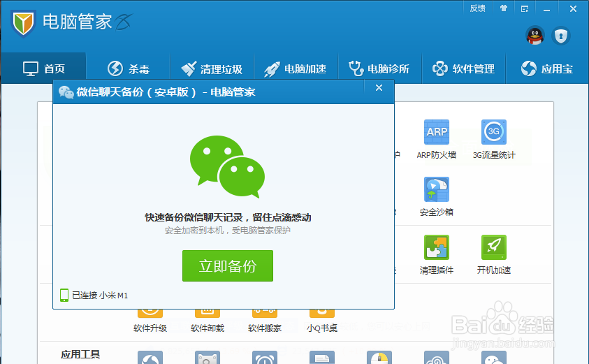Click the 已连接 小米 M1 status text
Image resolution: width=589 pixels, height=364 pixels.
(100, 296)
